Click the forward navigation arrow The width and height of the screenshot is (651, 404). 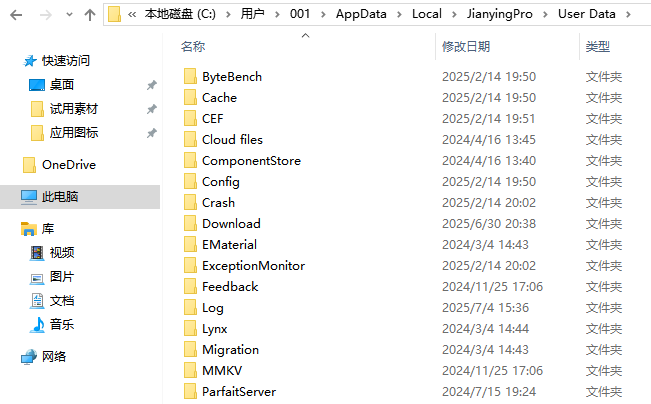point(46,15)
